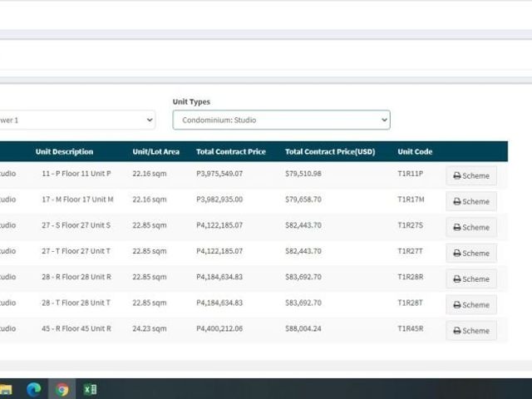The image size is (532, 399).
Task: Click the Unit/Lot Area column header
Action: [x=155, y=151]
